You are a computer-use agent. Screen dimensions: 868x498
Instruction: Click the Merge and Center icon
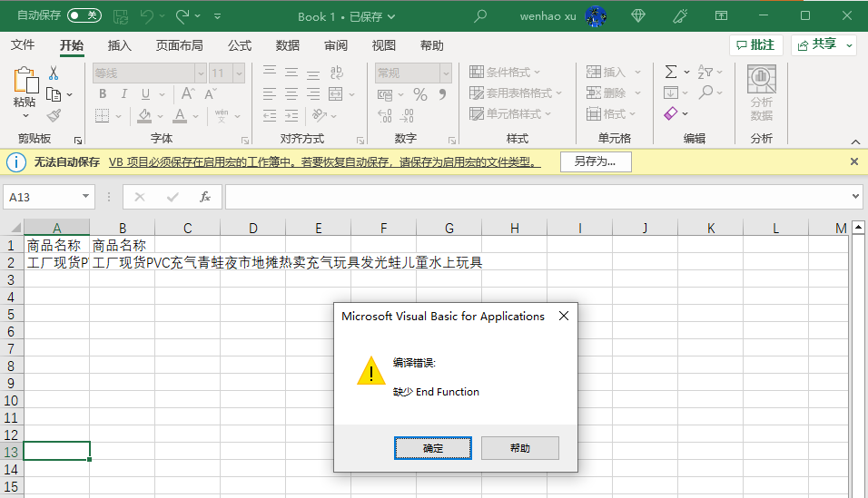point(335,94)
